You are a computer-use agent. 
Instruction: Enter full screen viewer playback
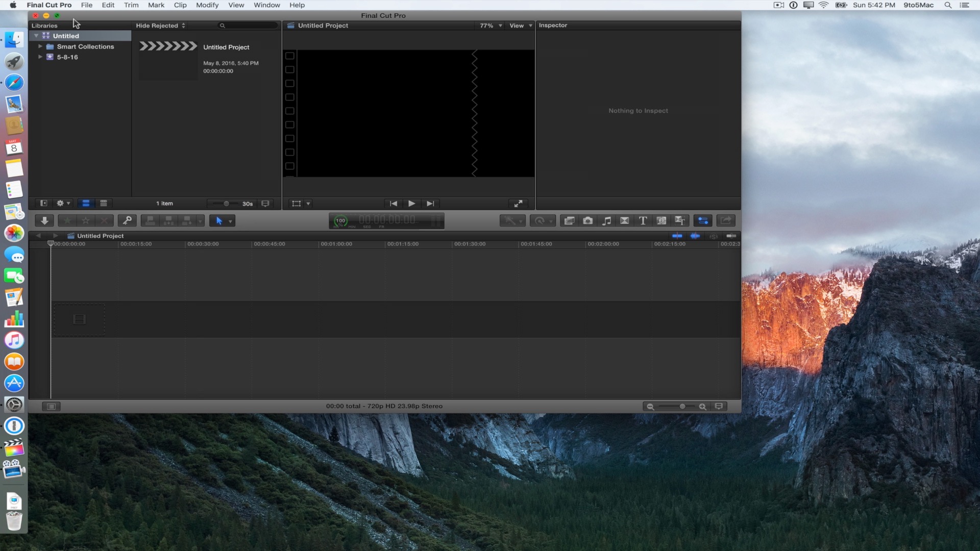(x=518, y=204)
